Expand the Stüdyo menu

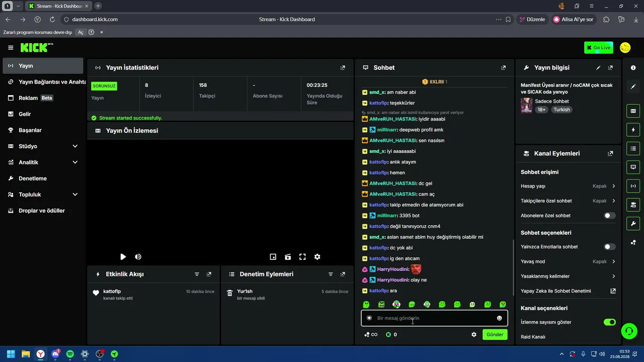coord(75,146)
